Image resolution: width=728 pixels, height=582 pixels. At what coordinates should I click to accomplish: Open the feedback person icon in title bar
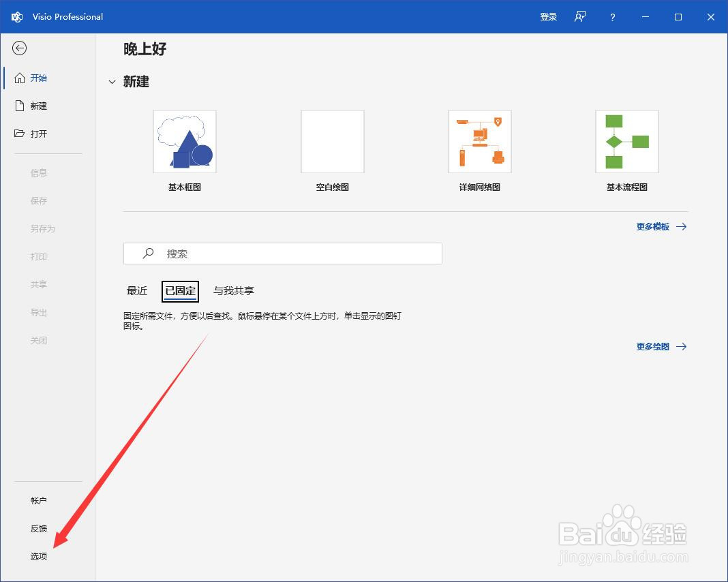pyautogui.click(x=580, y=17)
